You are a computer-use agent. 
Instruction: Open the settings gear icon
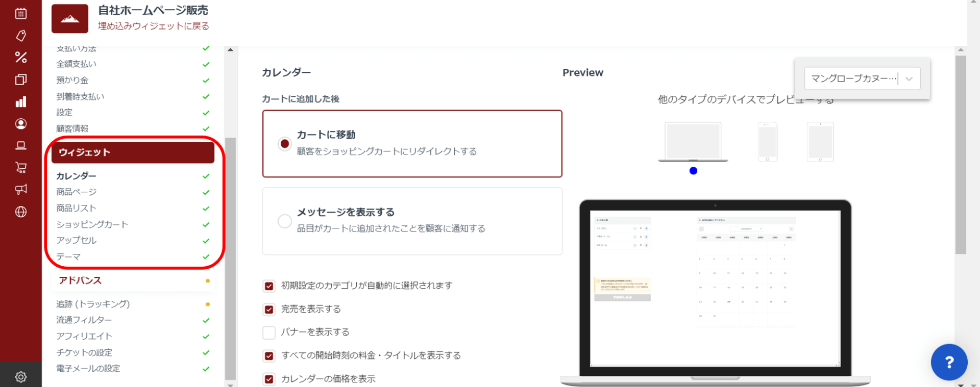[21, 377]
